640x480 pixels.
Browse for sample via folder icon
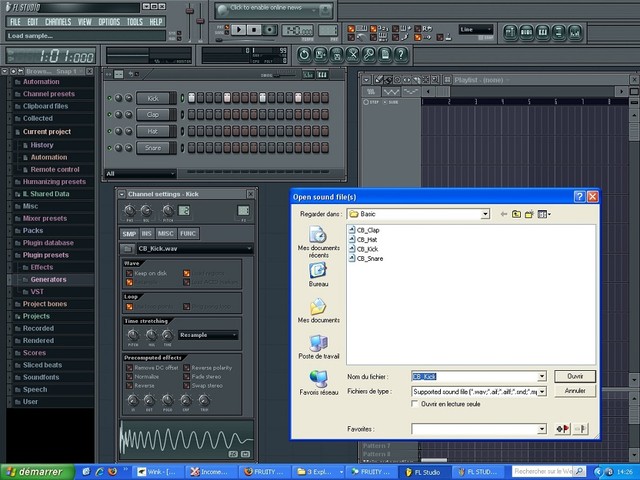coord(127,249)
